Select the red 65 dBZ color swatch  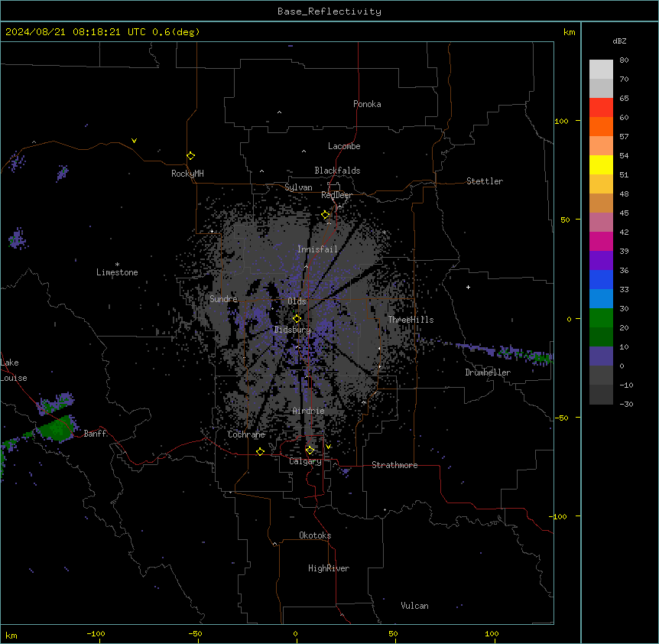601,108
